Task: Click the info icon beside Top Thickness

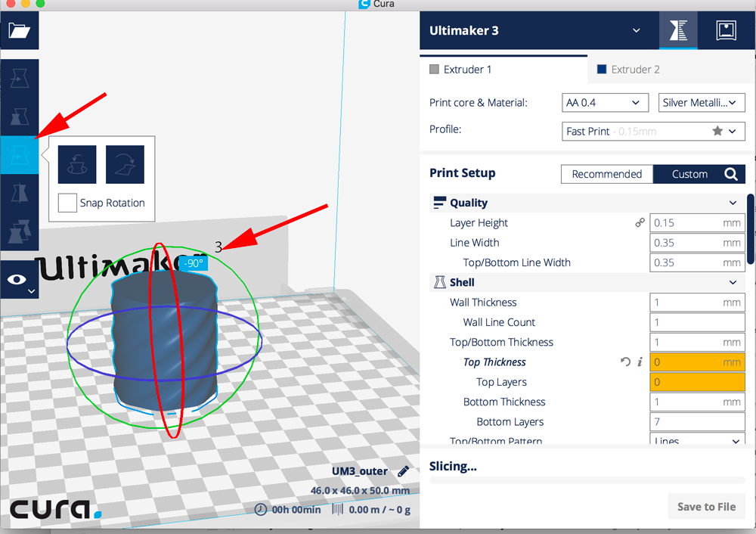Action: [640, 362]
